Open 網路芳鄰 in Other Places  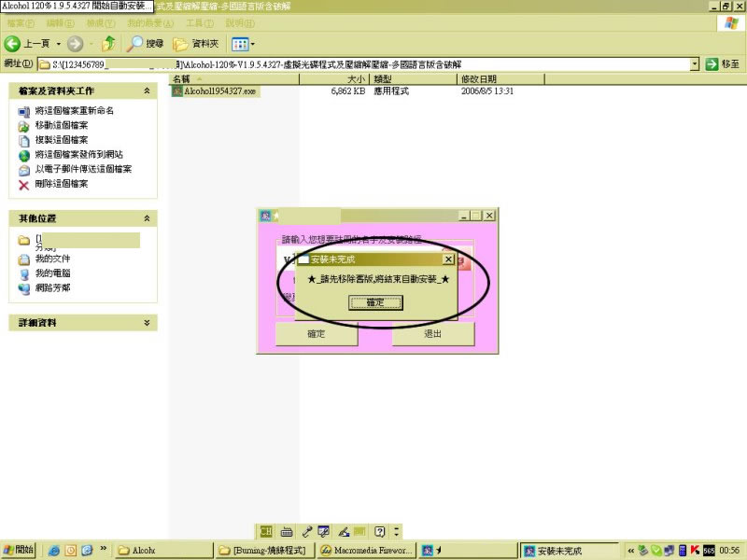point(52,287)
